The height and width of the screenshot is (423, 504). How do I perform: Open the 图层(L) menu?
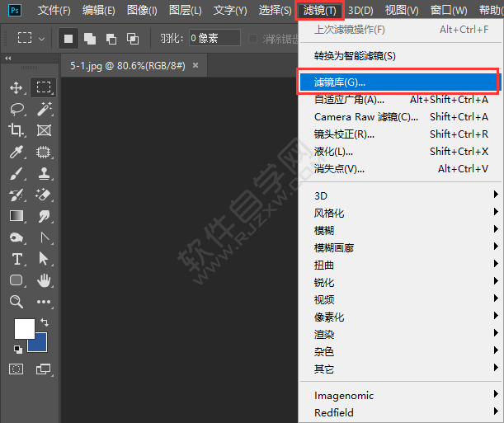[185, 10]
